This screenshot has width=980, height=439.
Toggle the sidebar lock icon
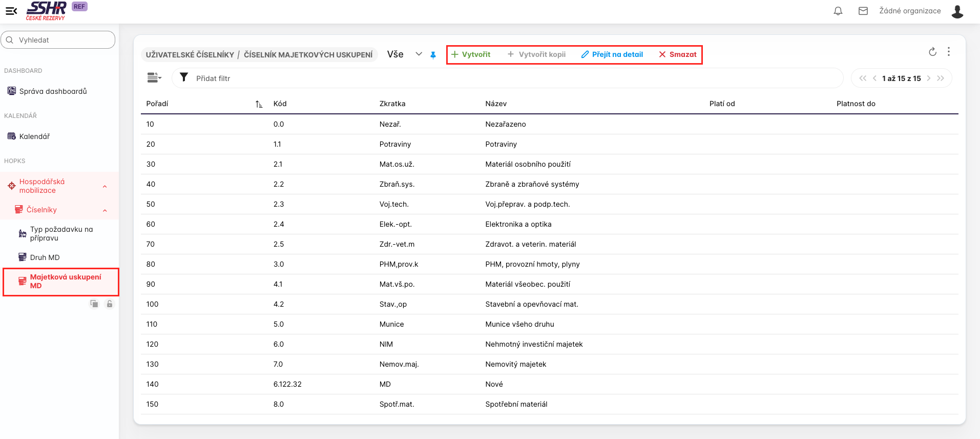point(110,304)
